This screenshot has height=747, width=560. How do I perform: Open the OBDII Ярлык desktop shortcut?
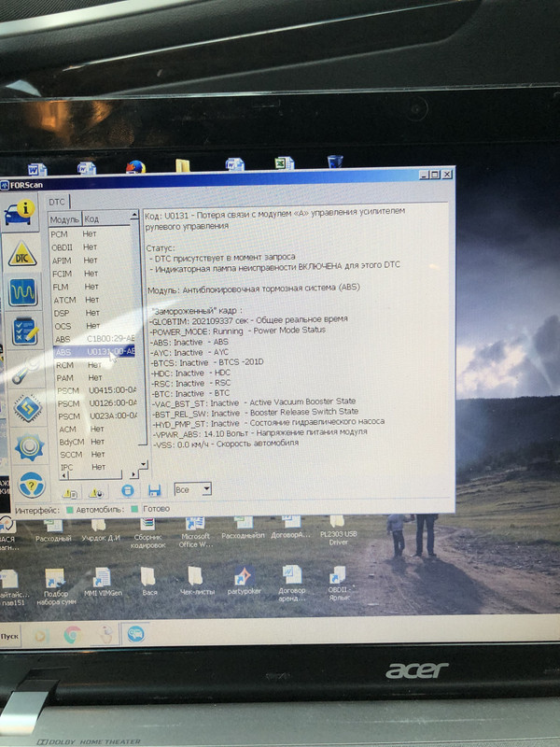(339, 583)
